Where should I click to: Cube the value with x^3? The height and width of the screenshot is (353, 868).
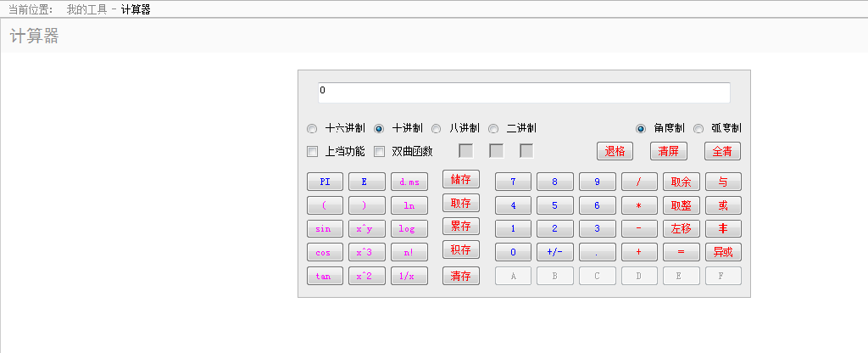366,252
